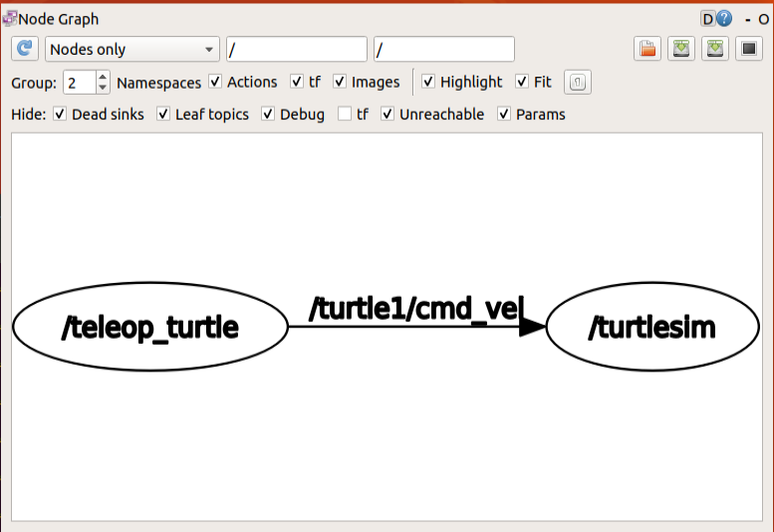Click the D dock toggle button
Screen dimensions: 774x532
click(x=708, y=19)
